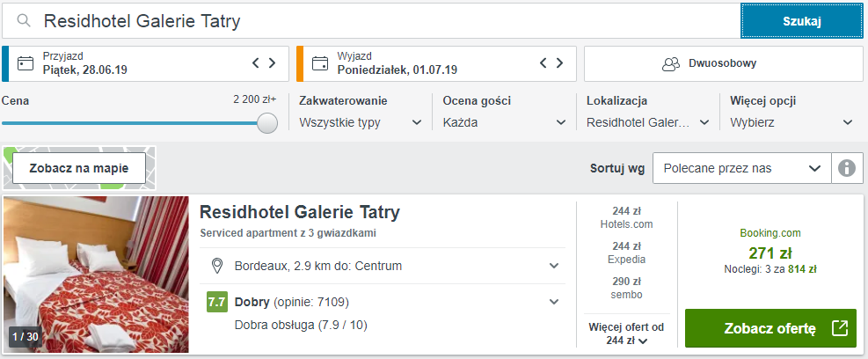Go to previous check-in date

tap(256, 62)
